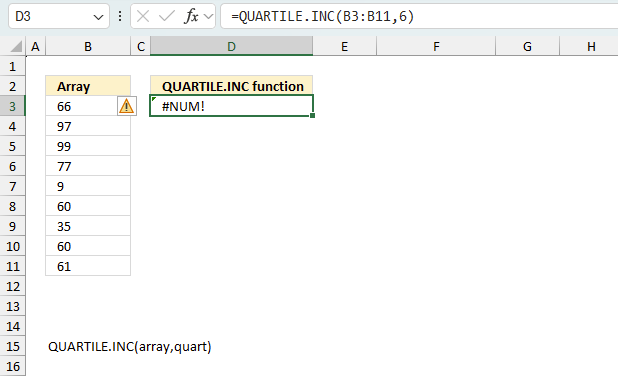Select row 6 header
618x376 pixels.
pyautogui.click(x=13, y=166)
